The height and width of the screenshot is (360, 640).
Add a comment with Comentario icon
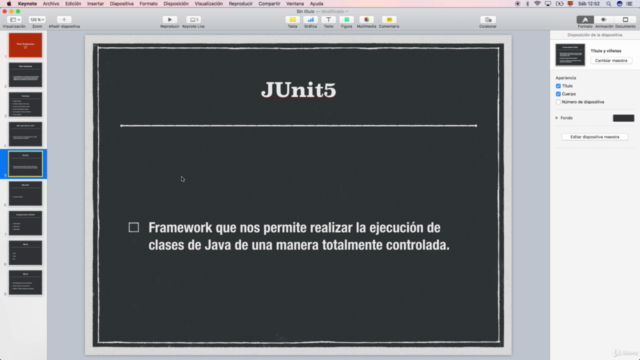[x=389, y=20]
